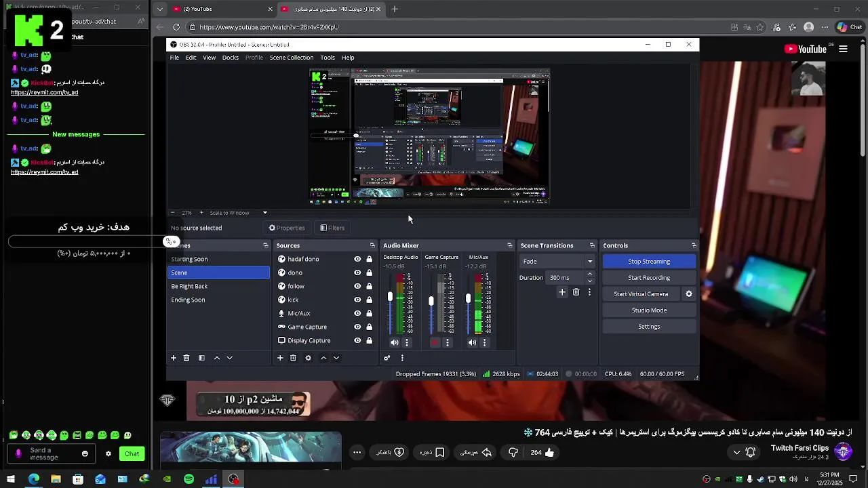Image resolution: width=868 pixels, height=488 pixels.
Task: Reload the browser page
Action: click(x=176, y=27)
